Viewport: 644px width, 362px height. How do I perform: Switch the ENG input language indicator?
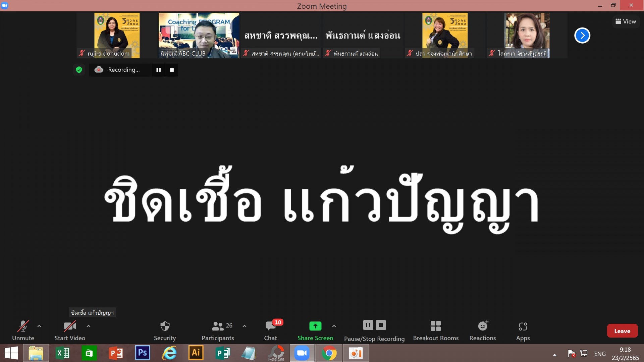600,354
